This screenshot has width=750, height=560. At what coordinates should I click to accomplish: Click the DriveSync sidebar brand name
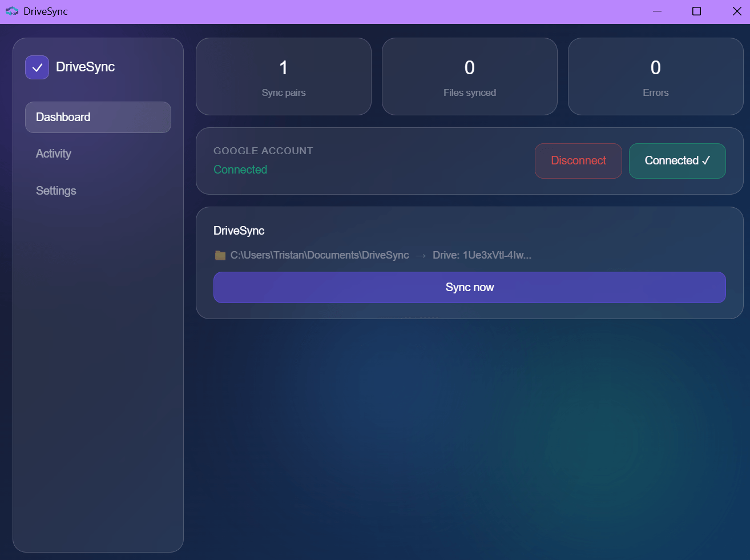coord(86,67)
